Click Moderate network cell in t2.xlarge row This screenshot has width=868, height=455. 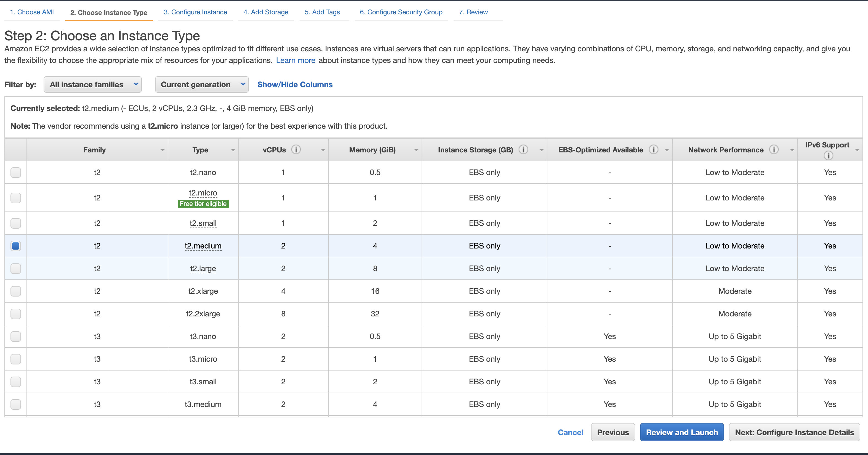tap(735, 291)
